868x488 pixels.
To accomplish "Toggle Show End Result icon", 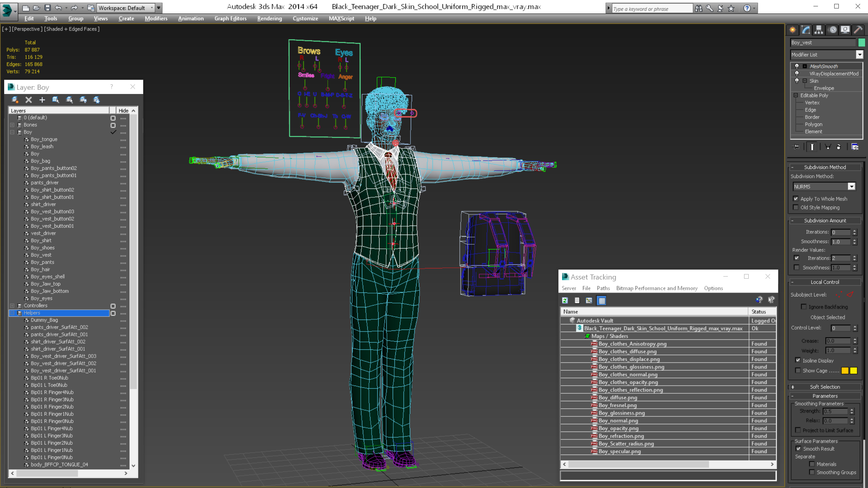I will [812, 146].
